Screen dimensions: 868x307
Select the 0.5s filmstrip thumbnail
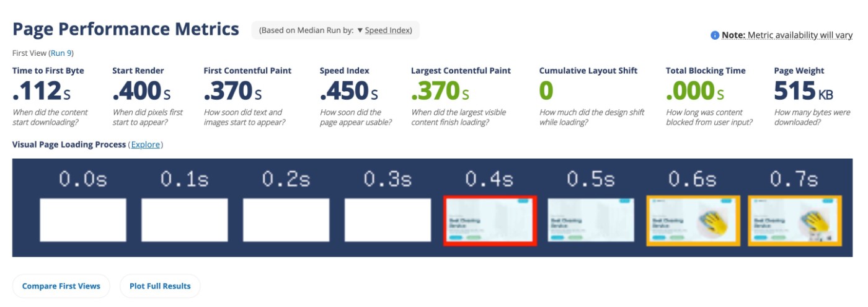click(591, 220)
